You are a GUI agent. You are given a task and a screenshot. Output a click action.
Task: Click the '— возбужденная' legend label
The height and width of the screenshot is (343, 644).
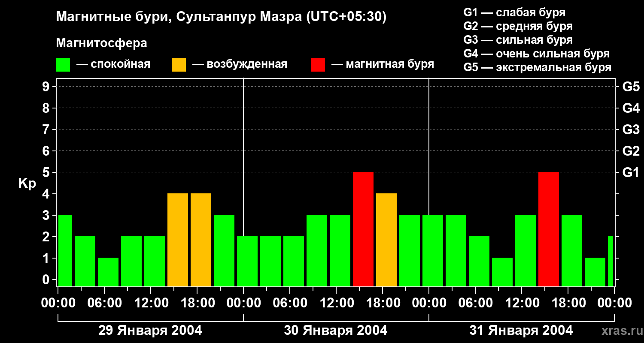pyautogui.click(x=240, y=64)
